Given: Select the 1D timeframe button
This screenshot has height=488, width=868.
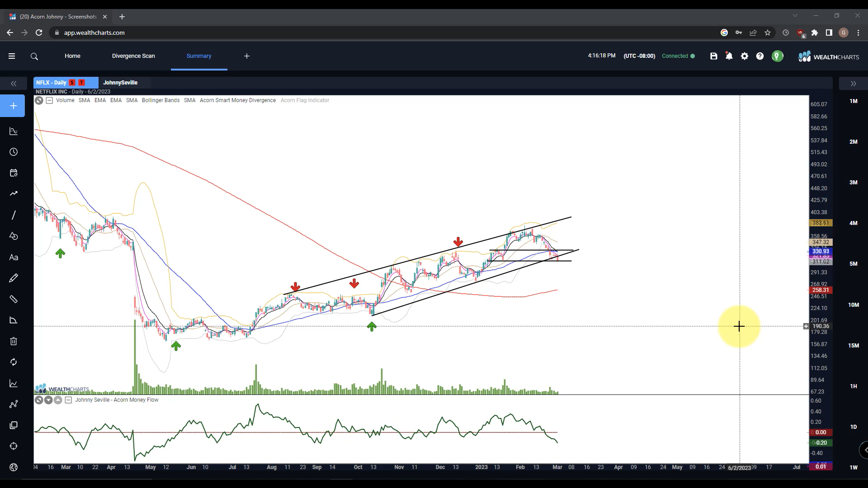Looking at the screenshot, I should 854,427.
